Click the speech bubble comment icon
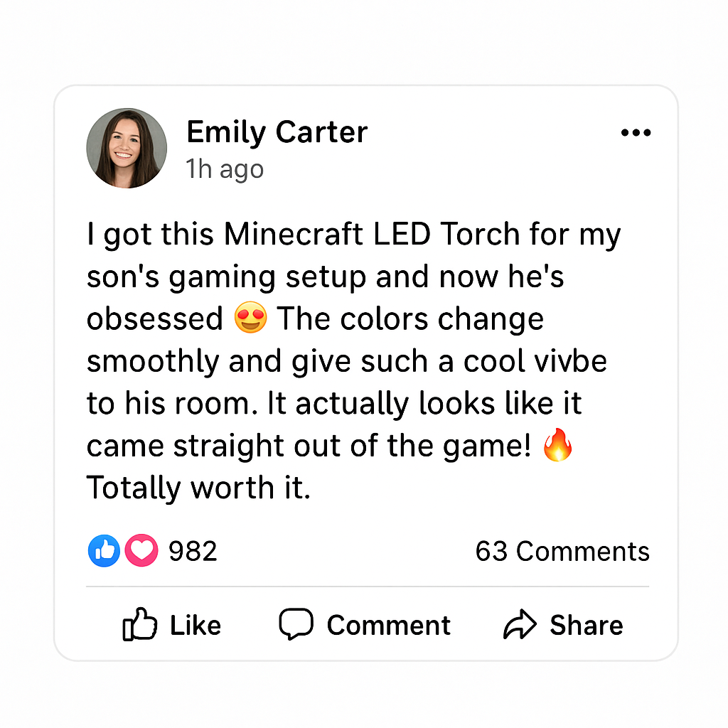 click(x=296, y=624)
